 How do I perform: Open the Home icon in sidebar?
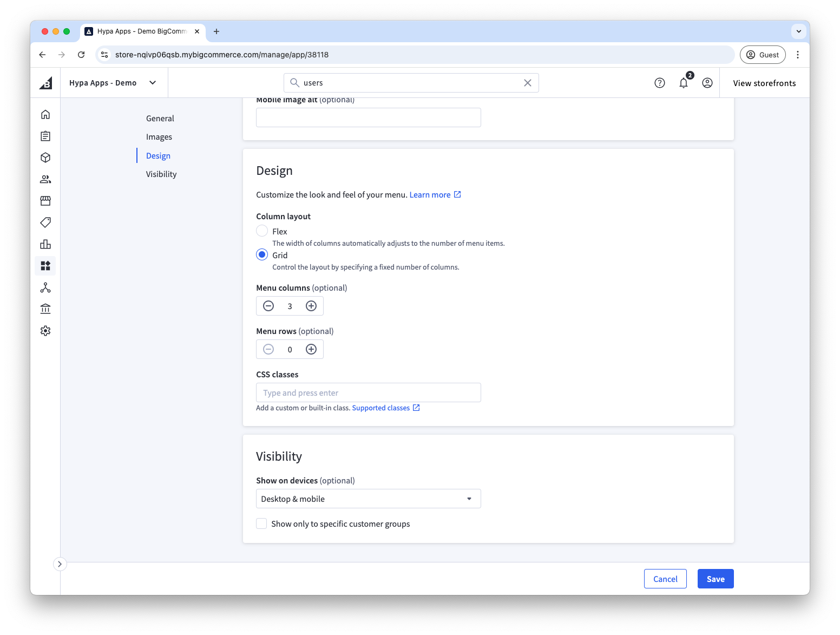point(45,114)
